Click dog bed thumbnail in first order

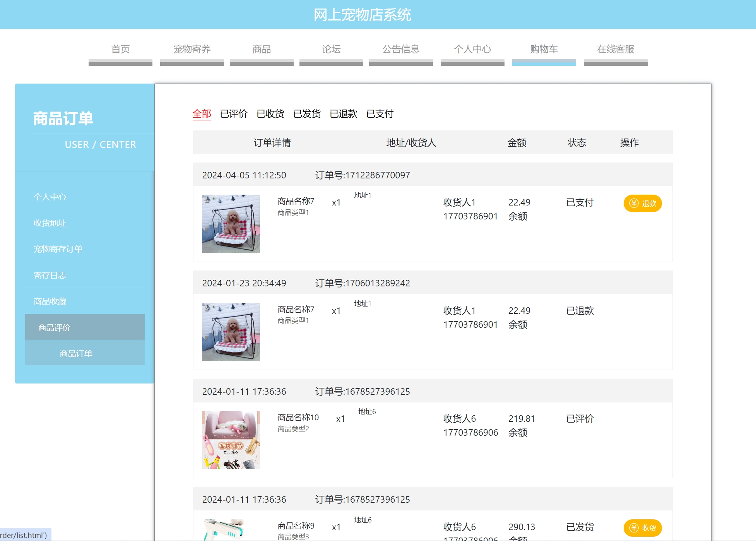click(231, 224)
